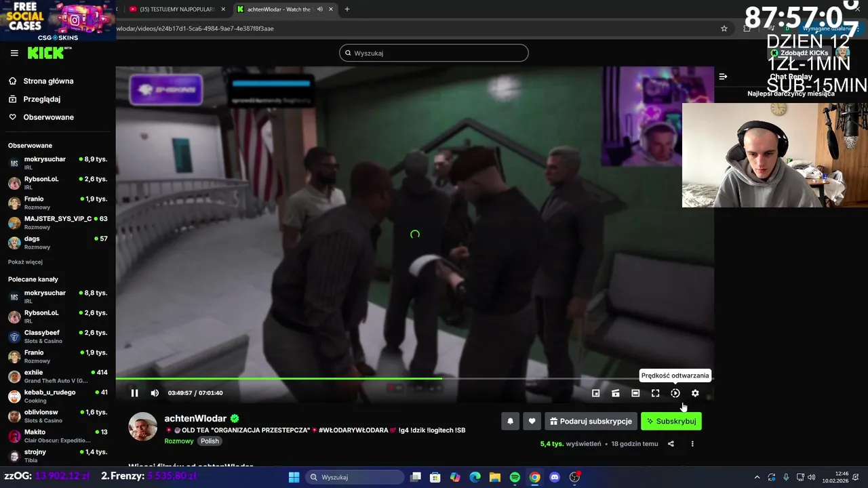Open exhiie recommended channel
Image resolution: width=868 pixels, height=488 pixels.
pyautogui.click(x=58, y=376)
